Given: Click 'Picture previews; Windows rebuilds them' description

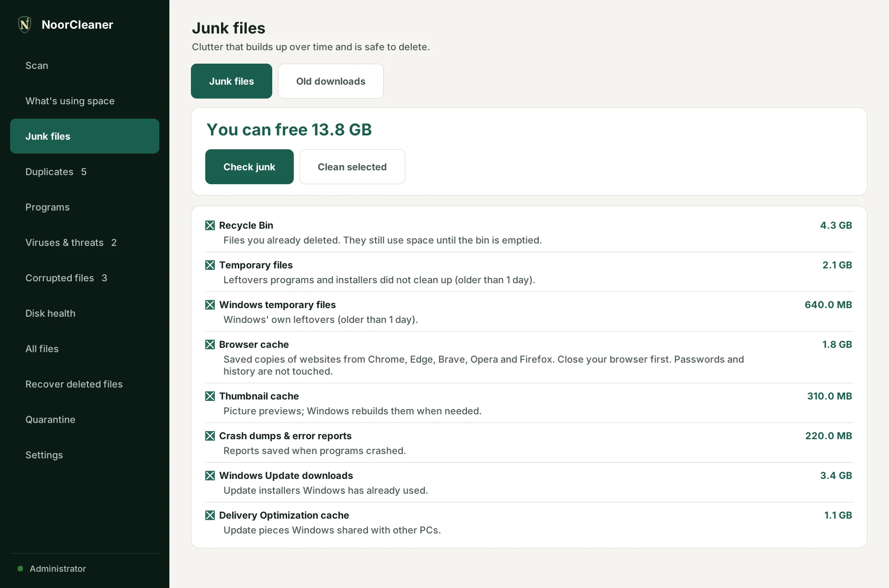Looking at the screenshot, I should (x=353, y=411).
